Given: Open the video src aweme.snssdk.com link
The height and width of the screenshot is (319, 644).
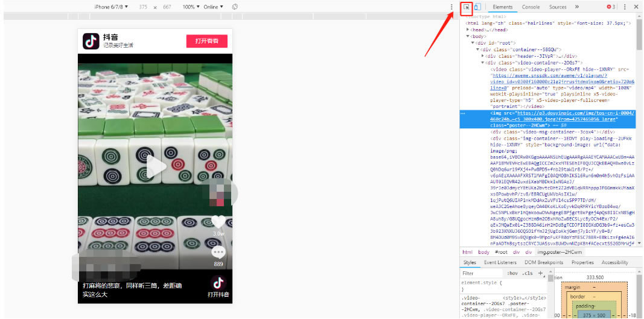Looking at the screenshot, I should coord(563,81).
